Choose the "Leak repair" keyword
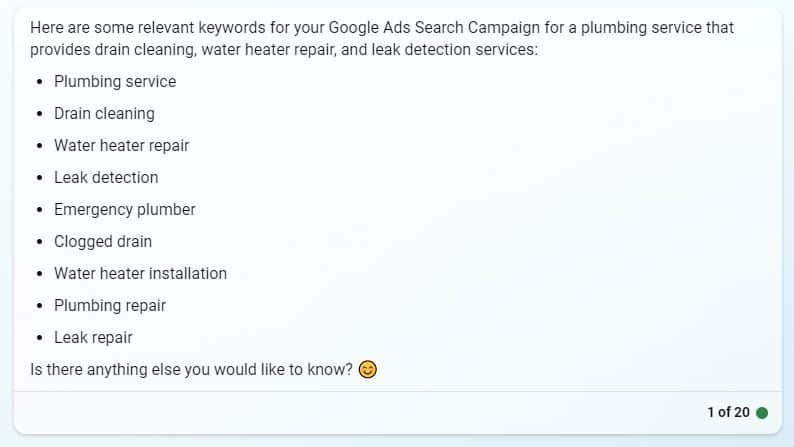Viewport: 794px width, 447px height. (93, 338)
